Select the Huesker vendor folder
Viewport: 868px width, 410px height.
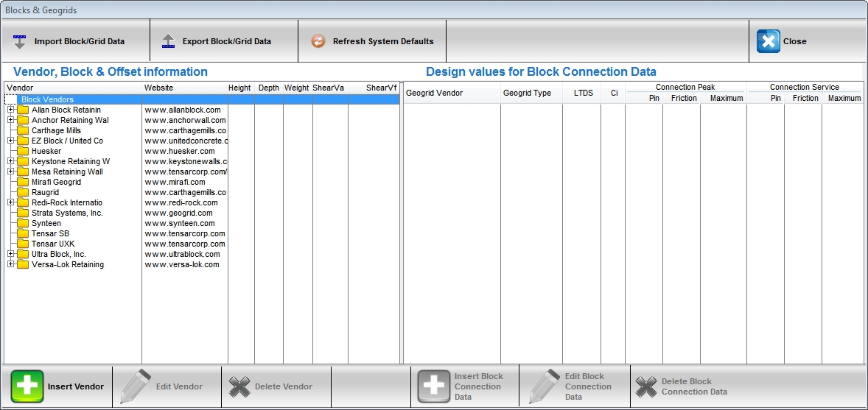pyautogui.click(x=46, y=151)
